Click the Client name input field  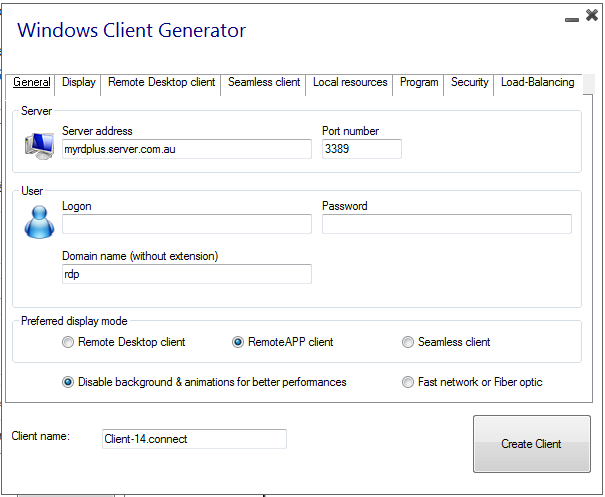[194, 439]
